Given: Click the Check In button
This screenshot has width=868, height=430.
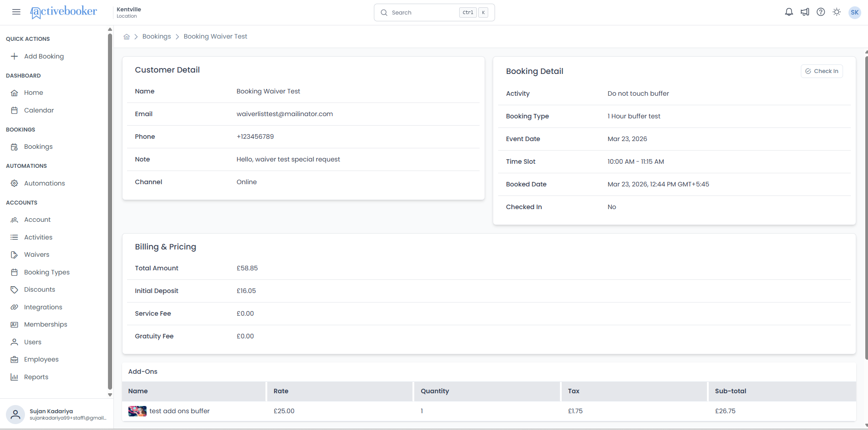Looking at the screenshot, I should tap(822, 71).
